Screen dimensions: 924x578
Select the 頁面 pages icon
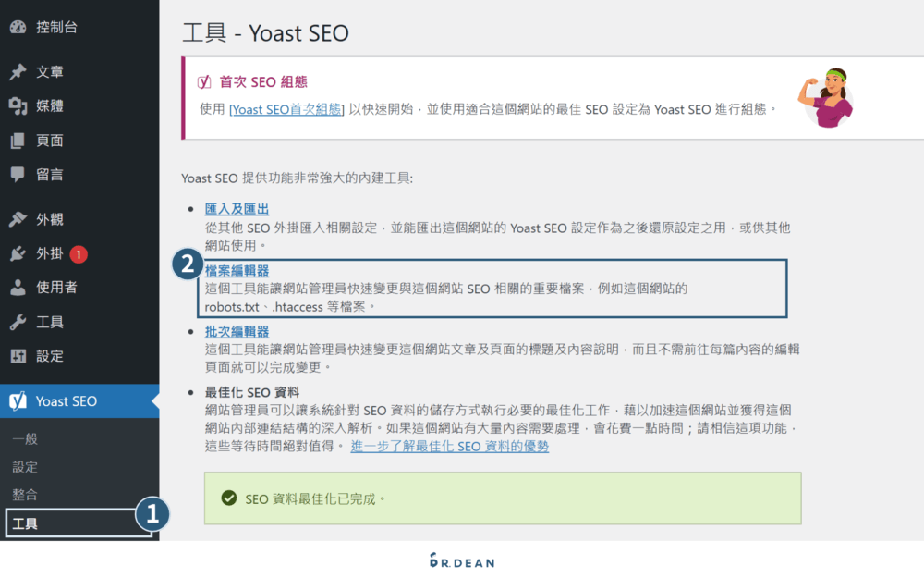click(19, 140)
